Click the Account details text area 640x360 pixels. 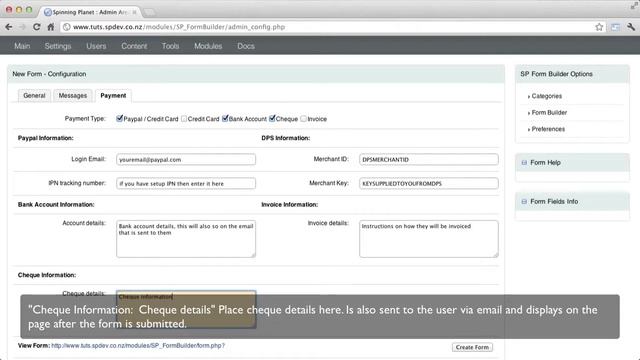186,239
